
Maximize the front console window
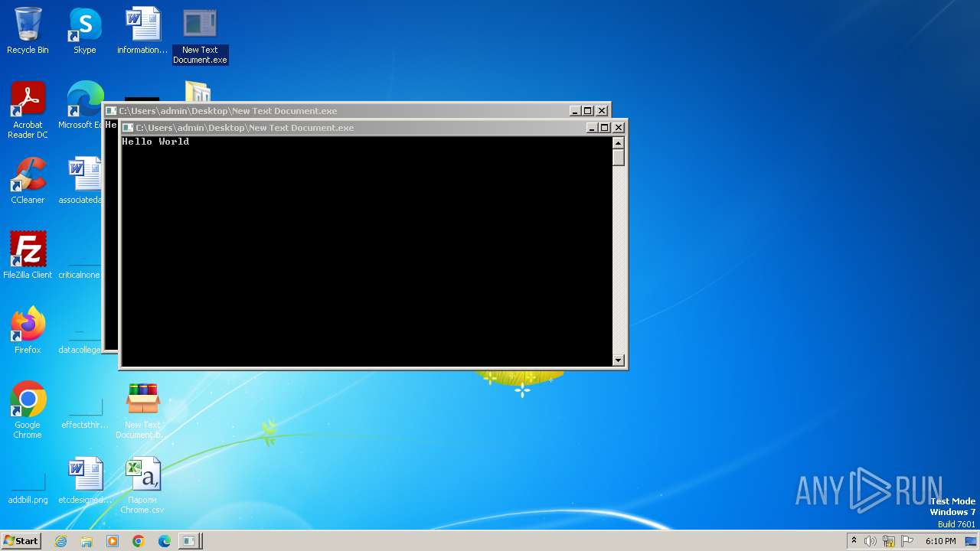tap(604, 128)
